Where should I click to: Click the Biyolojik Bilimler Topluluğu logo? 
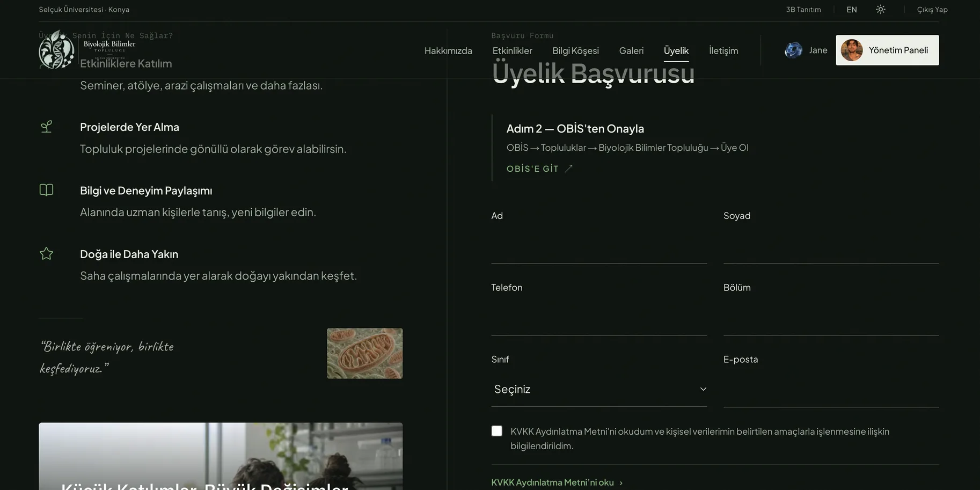pos(87,50)
